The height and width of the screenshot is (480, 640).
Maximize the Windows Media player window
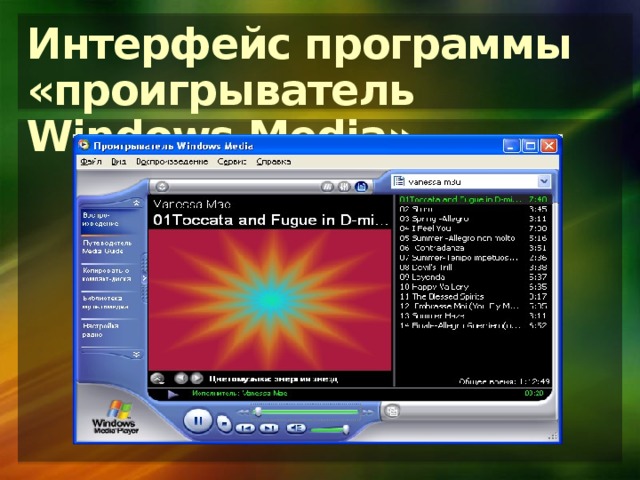coord(530,146)
